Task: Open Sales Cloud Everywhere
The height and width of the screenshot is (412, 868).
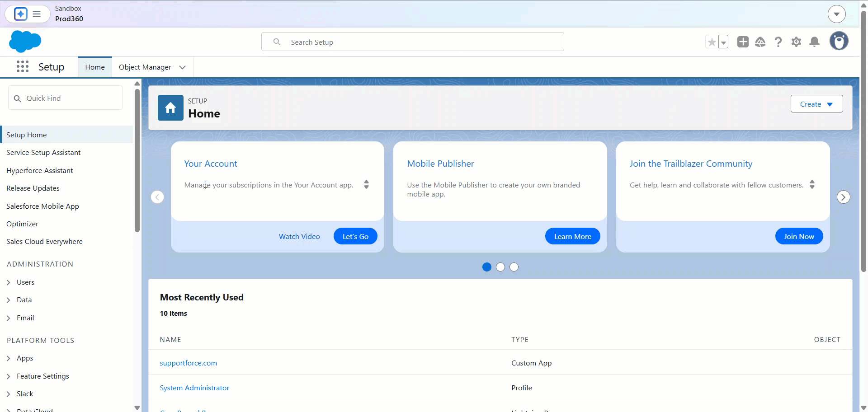Action: (x=44, y=241)
